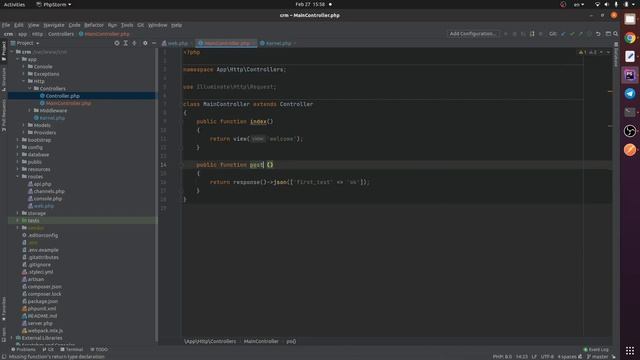Image resolution: width=640 pixels, height=360 pixels.
Task: Open the Refactor menu
Action: (x=94, y=25)
